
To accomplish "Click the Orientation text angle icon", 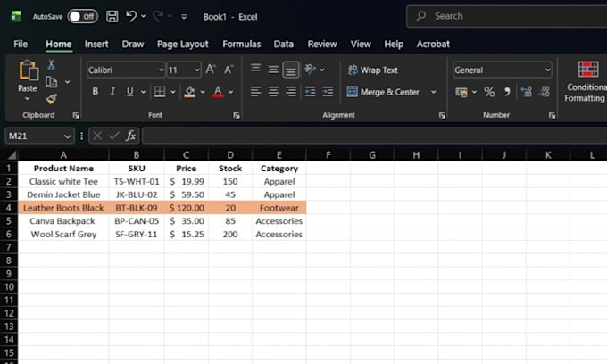I will click(310, 70).
